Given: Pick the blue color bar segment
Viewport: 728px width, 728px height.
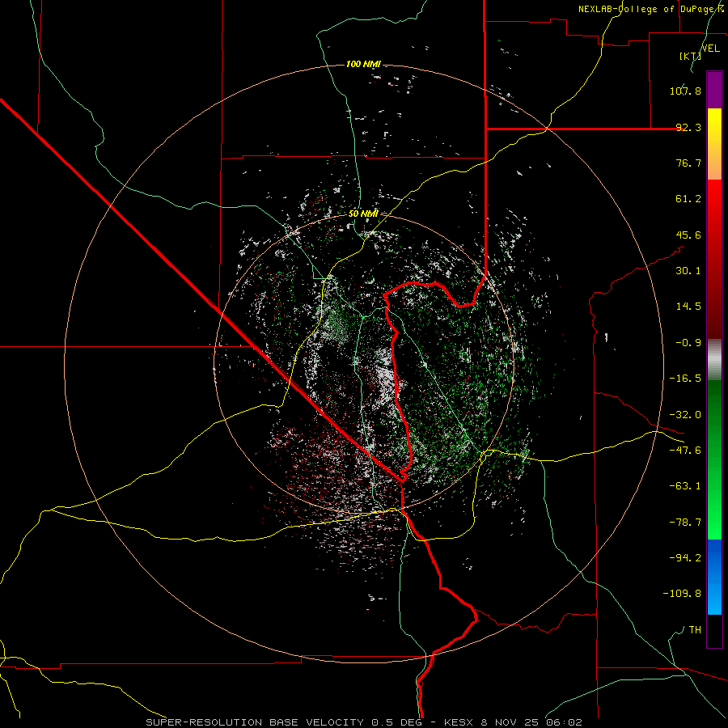Looking at the screenshot, I should coord(714,577).
